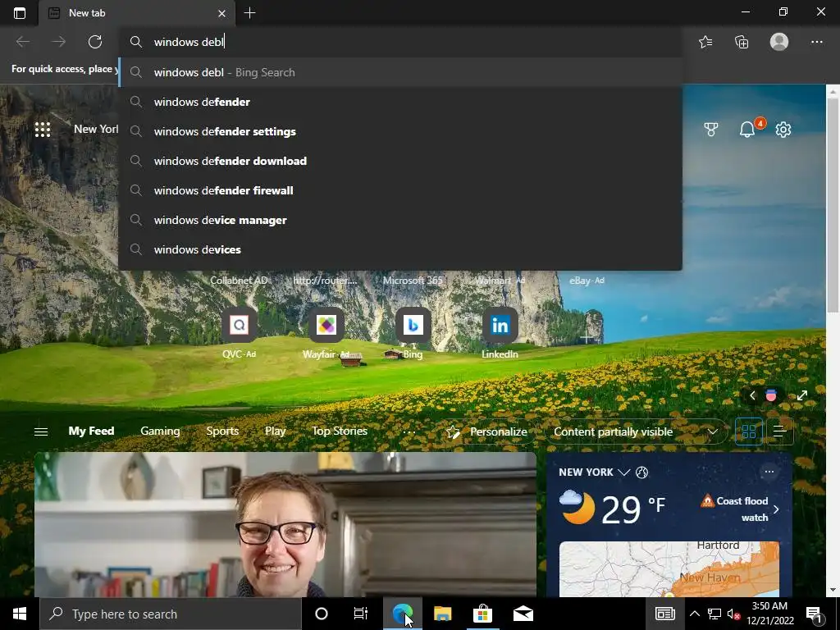Show more feed categories ellipsis
The height and width of the screenshot is (630, 840).
[x=409, y=431]
